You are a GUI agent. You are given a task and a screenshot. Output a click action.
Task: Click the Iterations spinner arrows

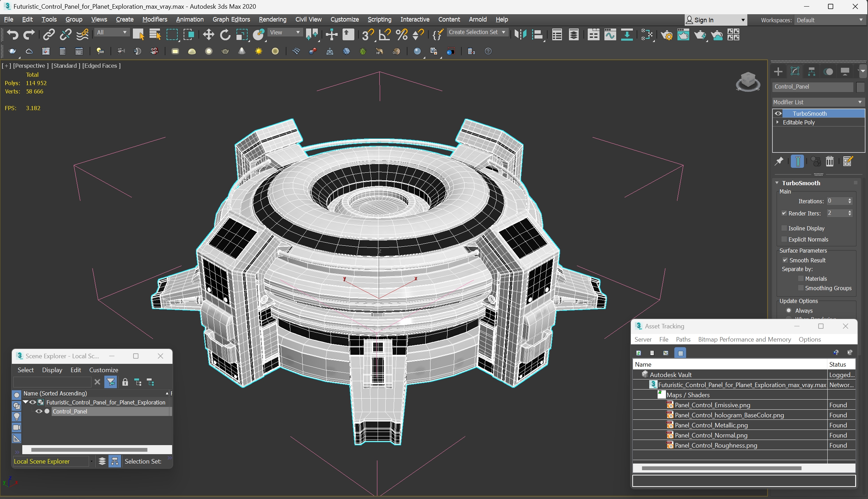(850, 201)
